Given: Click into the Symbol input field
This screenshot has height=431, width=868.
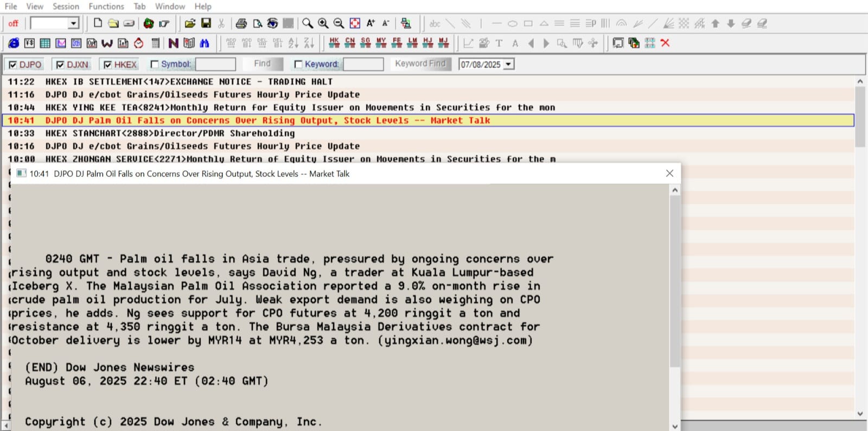Looking at the screenshot, I should click(215, 65).
